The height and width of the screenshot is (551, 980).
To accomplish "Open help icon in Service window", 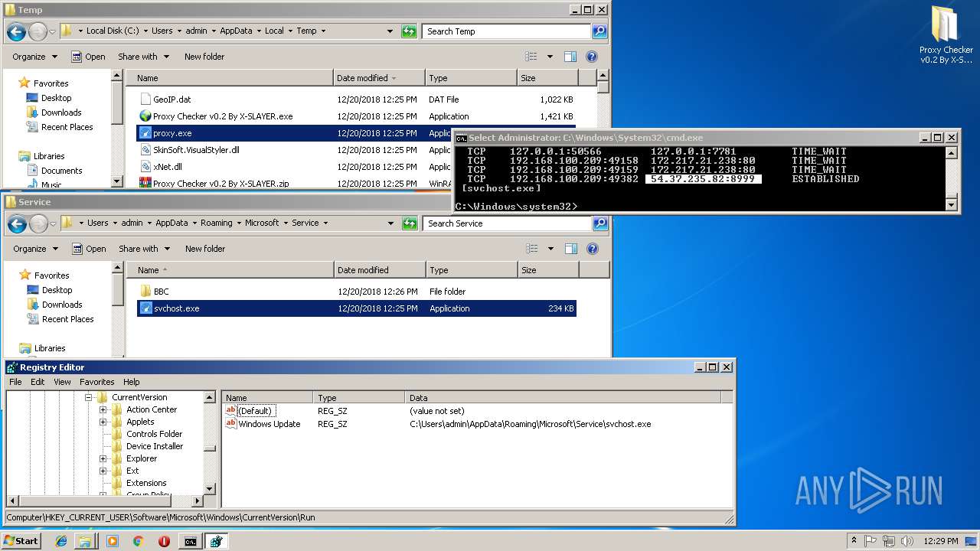I will tap(592, 249).
